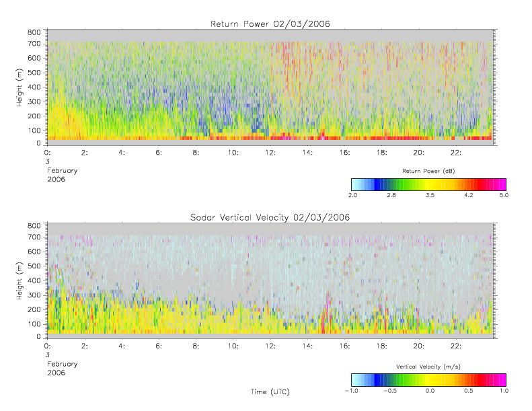Click the '2:' time tick under Vertical Velocity plot
The height and width of the screenshot is (411, 532).
(85, 346)
